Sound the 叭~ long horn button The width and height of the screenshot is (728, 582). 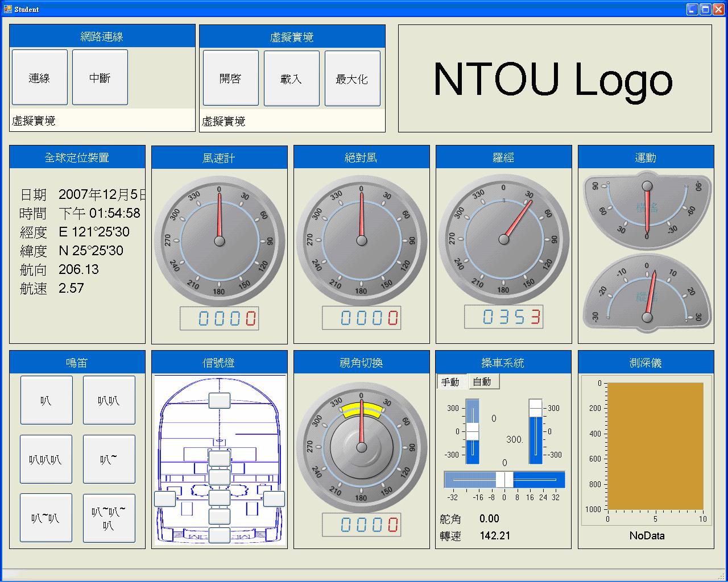pyautogui.click(x=109, y=459)
